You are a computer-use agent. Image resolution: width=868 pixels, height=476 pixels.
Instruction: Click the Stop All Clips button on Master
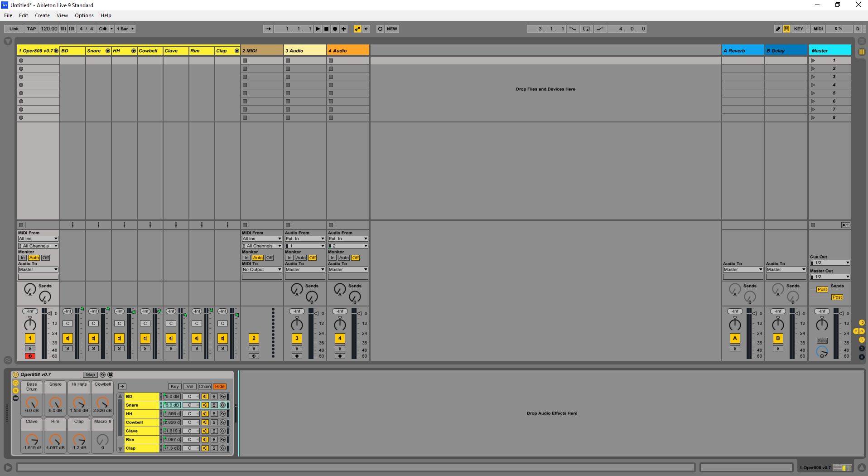coord(813,225)
